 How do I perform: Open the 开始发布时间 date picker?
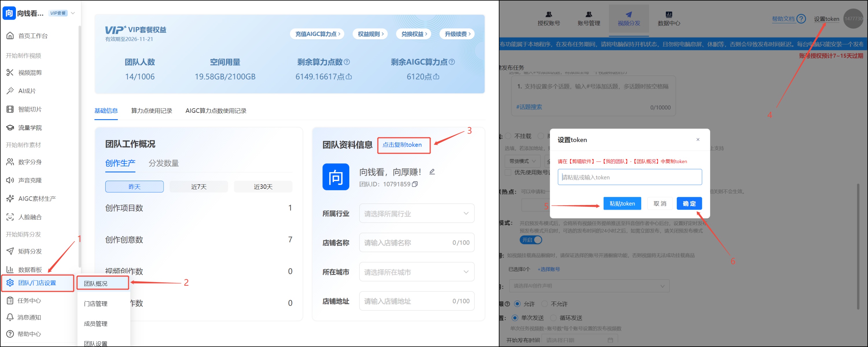click(x=580, y=340)
